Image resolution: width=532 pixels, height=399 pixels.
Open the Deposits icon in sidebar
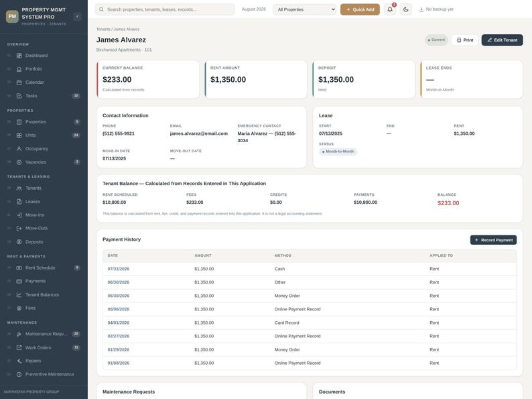coord(19,242)
